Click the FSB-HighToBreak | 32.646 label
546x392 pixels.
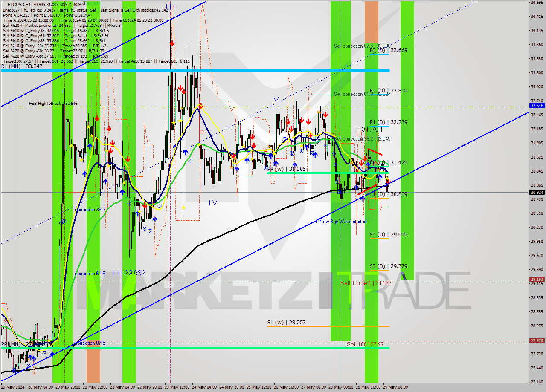tap(53, 104)
